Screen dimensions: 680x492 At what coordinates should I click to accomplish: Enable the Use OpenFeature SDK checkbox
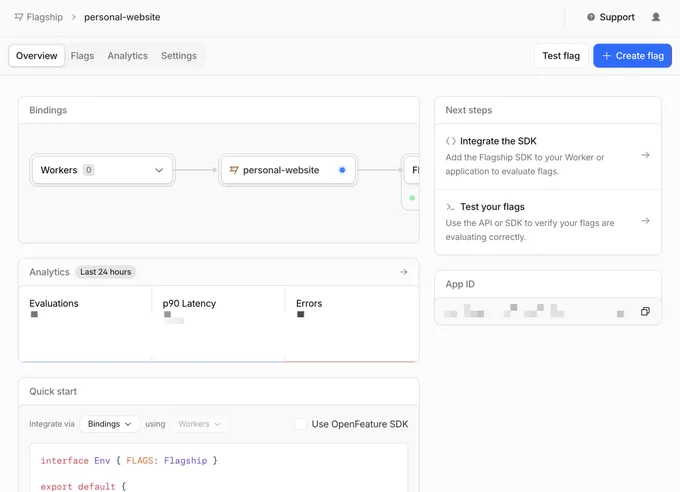(301, 424)
